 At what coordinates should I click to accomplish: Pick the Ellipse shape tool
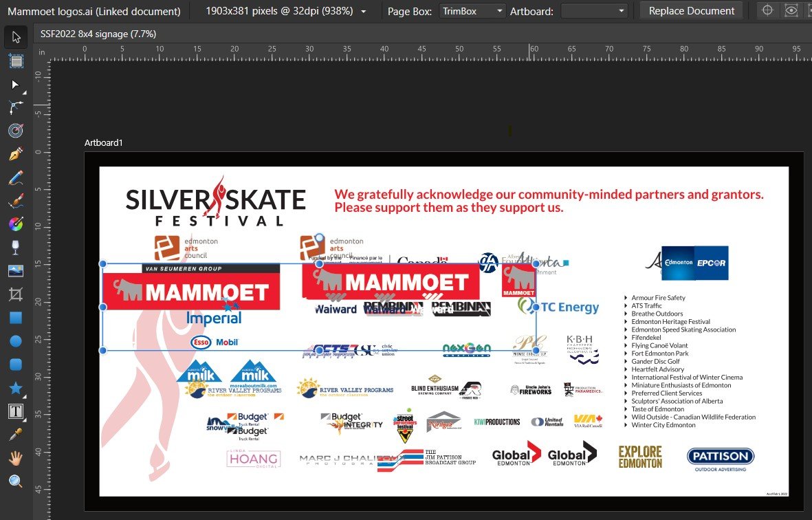16,340
